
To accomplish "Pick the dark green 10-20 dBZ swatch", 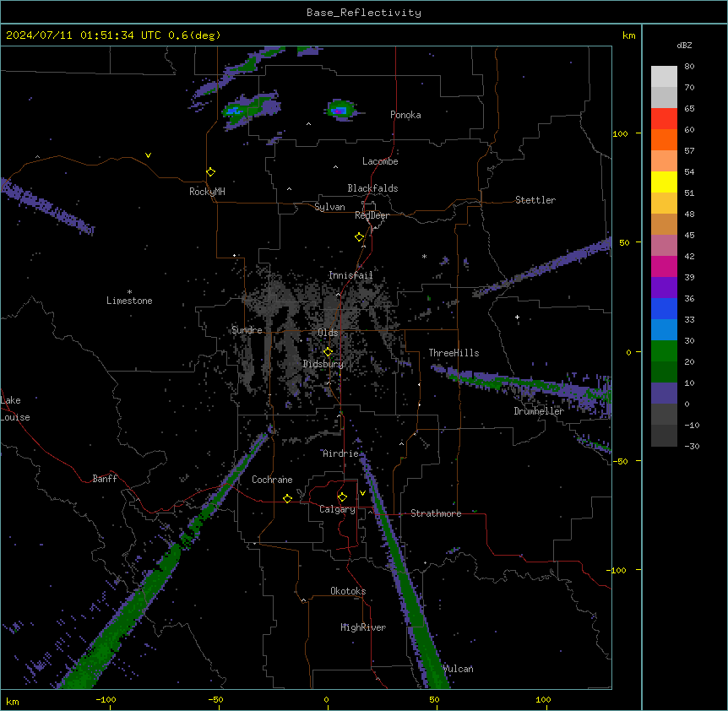I will [664, 372].
